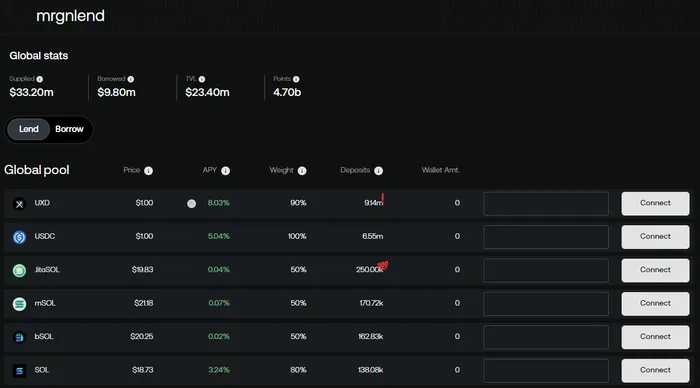The image size is (700, 388).
Task: Click Connect button for SOL row
Action: click(655, 371)
